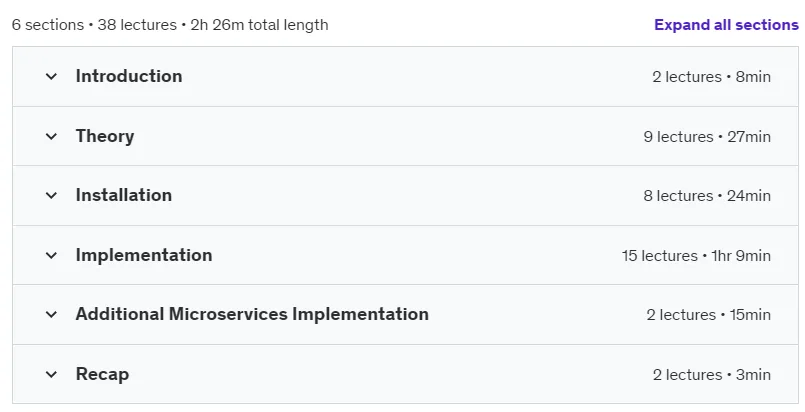Click the Installation section title

pyautogui.click(x=124, y=195)
